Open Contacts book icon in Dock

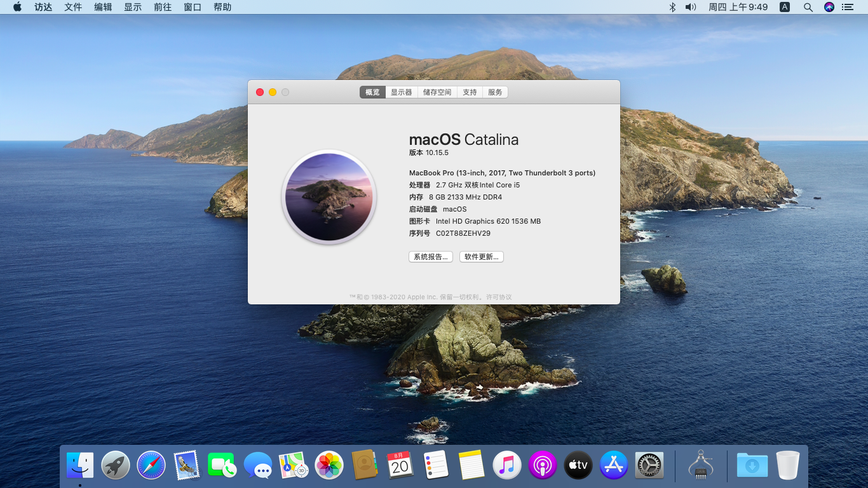365,466
